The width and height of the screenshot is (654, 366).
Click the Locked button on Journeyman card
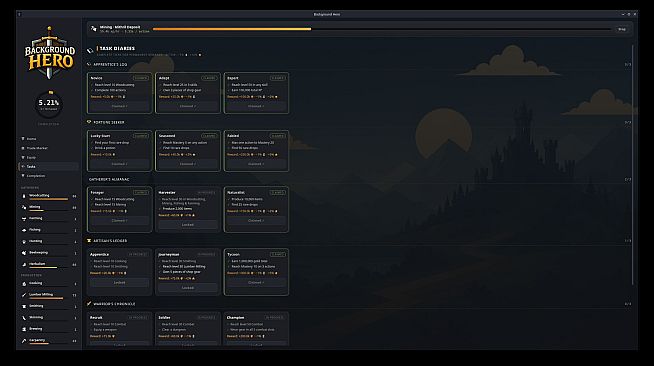[188, 288]
